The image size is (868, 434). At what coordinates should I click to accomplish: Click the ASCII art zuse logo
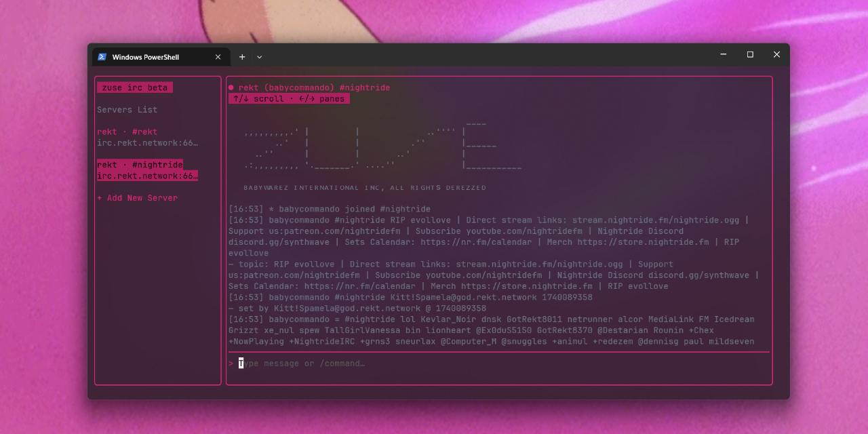383,146
